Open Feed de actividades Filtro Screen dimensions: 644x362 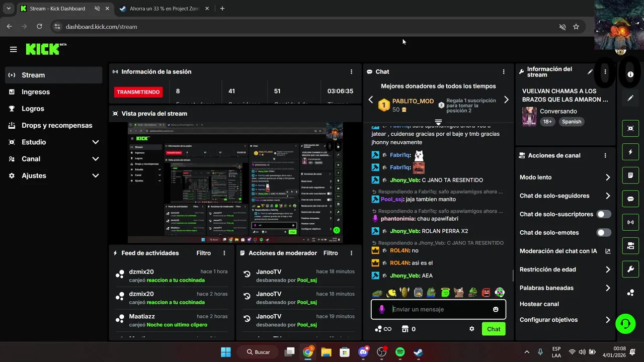click(x=204, y=253)
